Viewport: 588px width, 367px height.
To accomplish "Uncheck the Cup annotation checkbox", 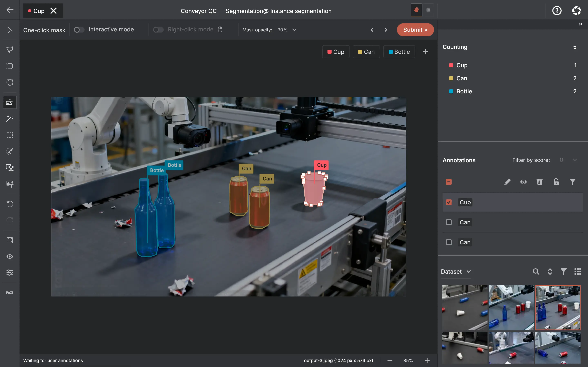I will [449, 202].
